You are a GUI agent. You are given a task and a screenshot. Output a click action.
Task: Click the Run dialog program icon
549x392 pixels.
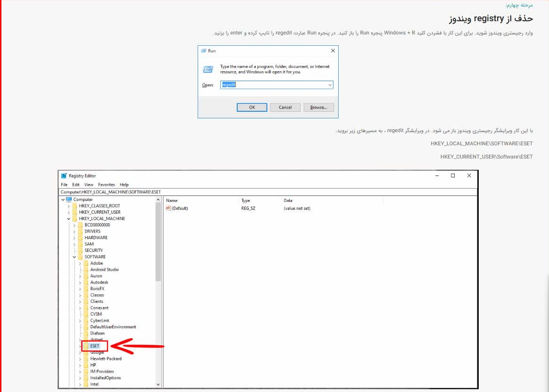point(208,69)
